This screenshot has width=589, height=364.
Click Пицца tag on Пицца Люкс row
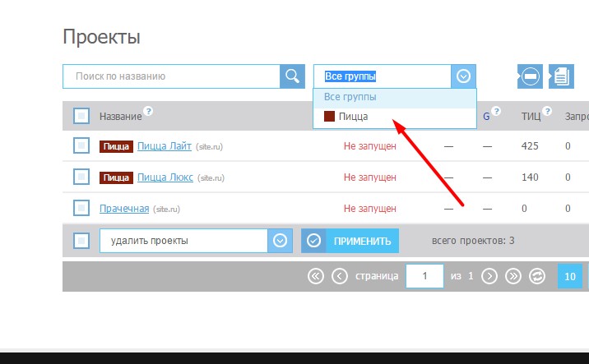[116, 177]
